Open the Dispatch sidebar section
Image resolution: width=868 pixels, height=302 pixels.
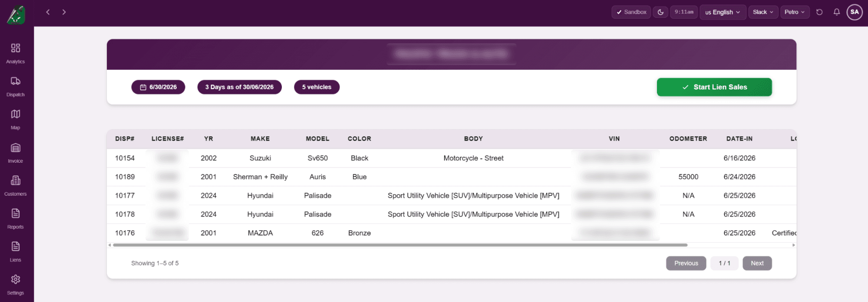click(16, 86)
